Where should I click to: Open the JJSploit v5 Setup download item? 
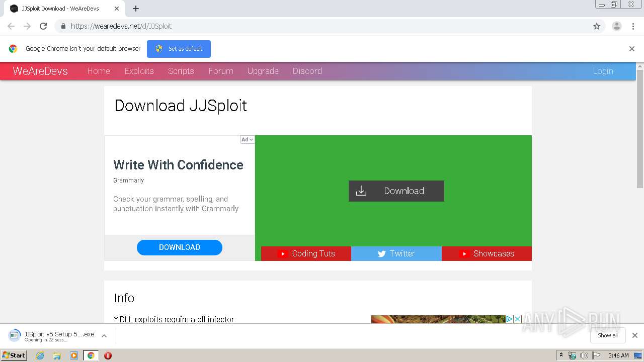[52, 336]
